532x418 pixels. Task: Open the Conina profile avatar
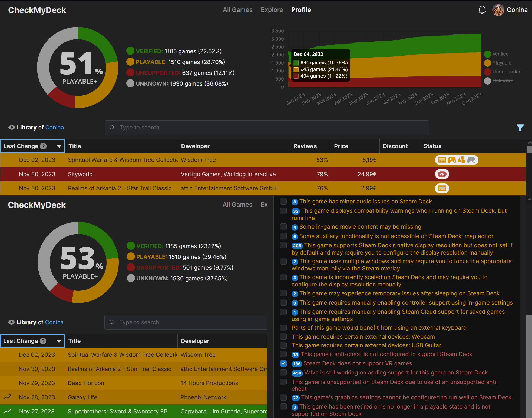(x=498, y=10)
